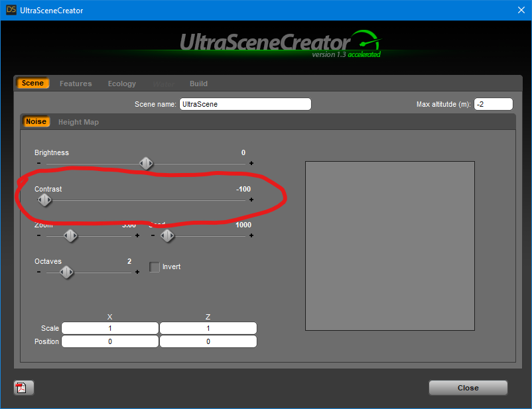Screen dimensions: 532x409
Task: Open the Build tab
Action: 198,84
